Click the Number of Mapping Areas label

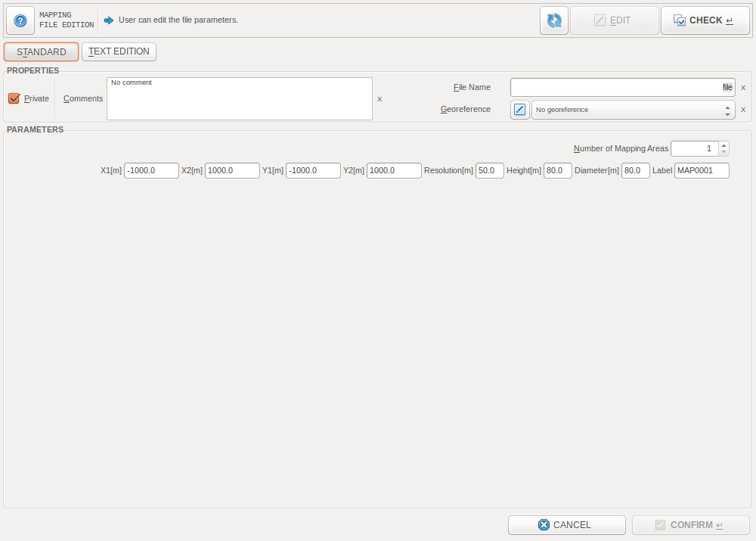(621, 148)
